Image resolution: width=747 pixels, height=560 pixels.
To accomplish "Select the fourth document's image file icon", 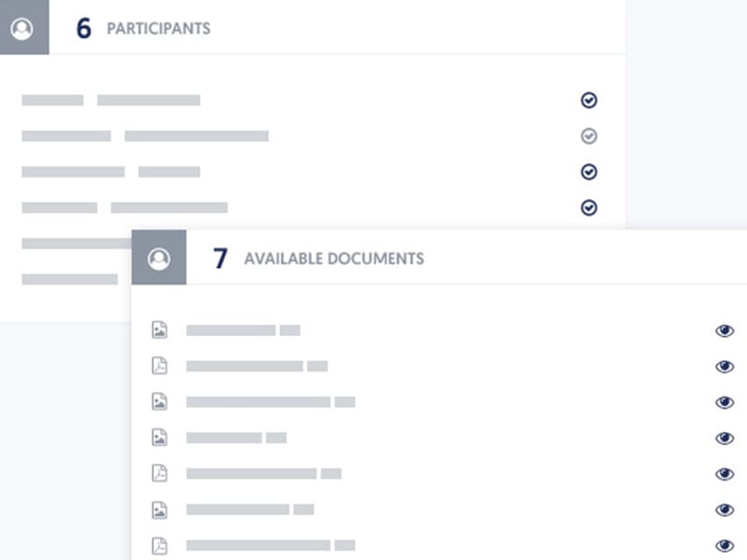I will (x=160, y=437).
